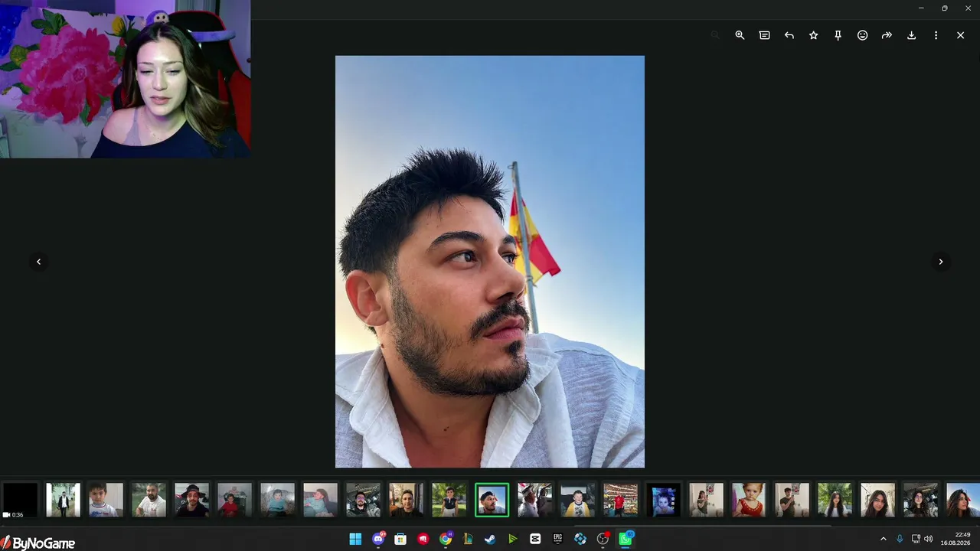Open the three-dot more options menu
Image resolution: width=980 pixels, height=551 pixels.
(x=936, y=35)
